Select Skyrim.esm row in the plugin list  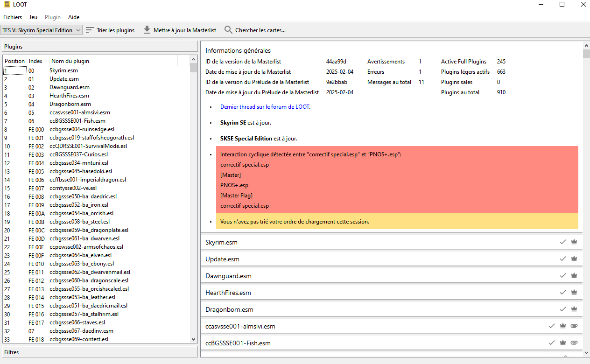(97, 70)
